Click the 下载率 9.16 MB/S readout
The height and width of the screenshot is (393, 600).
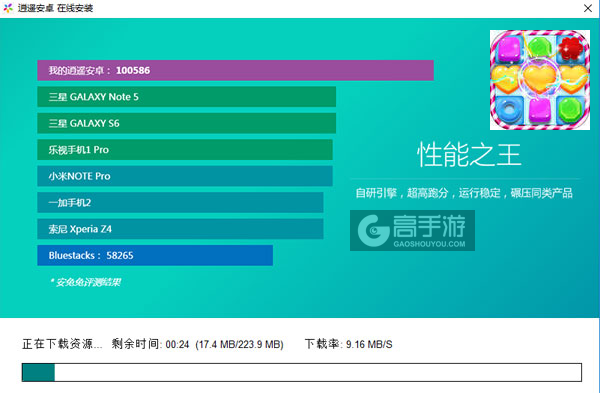pyautogui.click(x=348, y=344)
